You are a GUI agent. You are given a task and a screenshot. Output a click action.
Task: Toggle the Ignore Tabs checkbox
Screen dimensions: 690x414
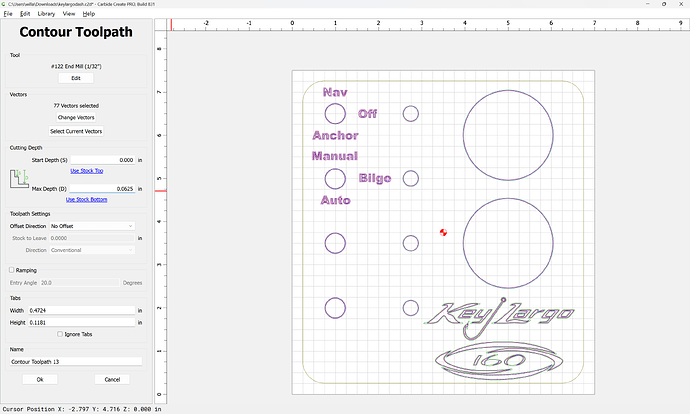point(60,334)
